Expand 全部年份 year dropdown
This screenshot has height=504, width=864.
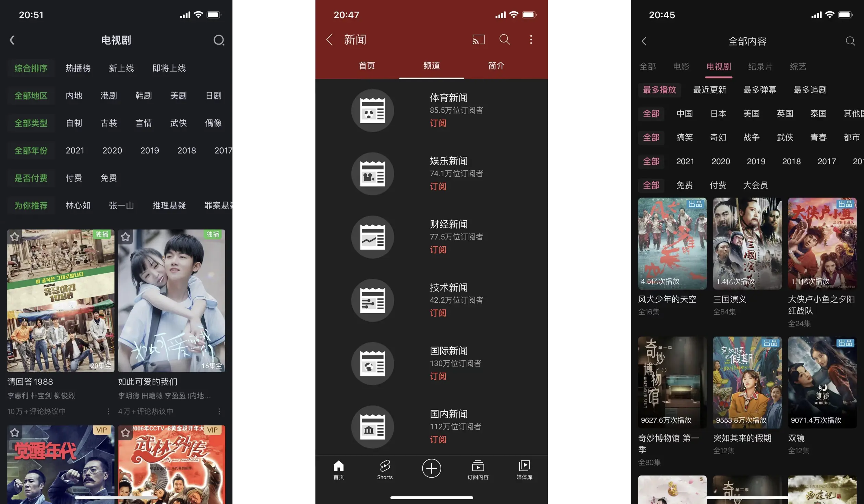click(x=31, y=150)
